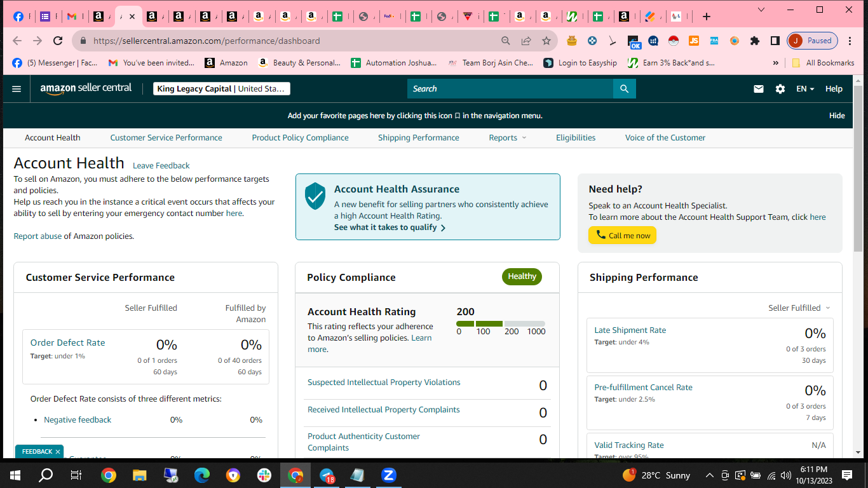Click the Report abuse link
Screen dimensions: 868x488
(38, 236)
